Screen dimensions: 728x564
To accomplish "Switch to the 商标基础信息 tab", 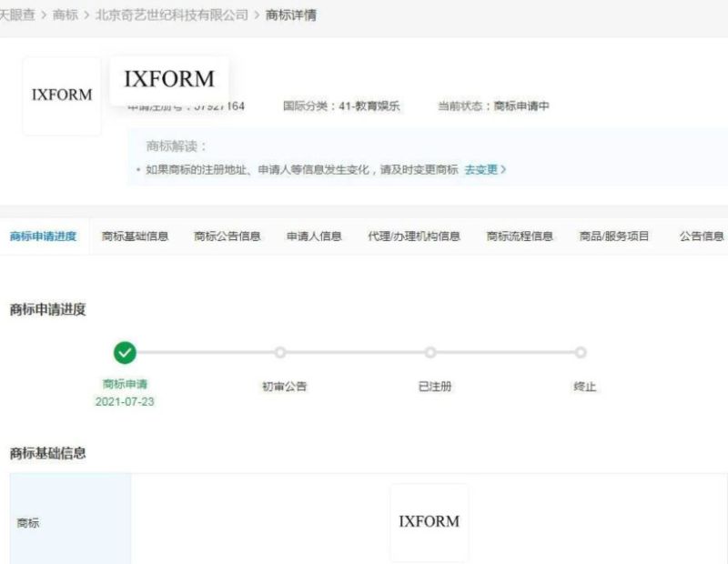I will [135, 237].
